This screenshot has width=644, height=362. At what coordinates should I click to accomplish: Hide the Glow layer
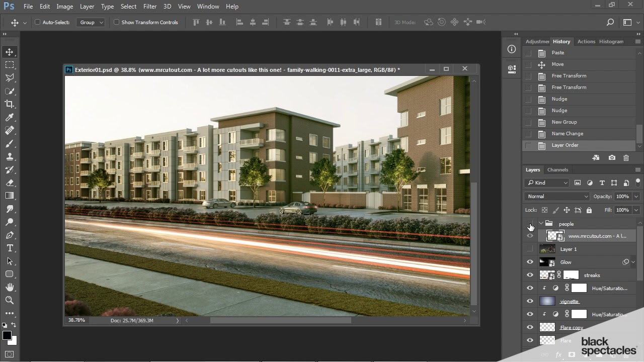(530, 262)
